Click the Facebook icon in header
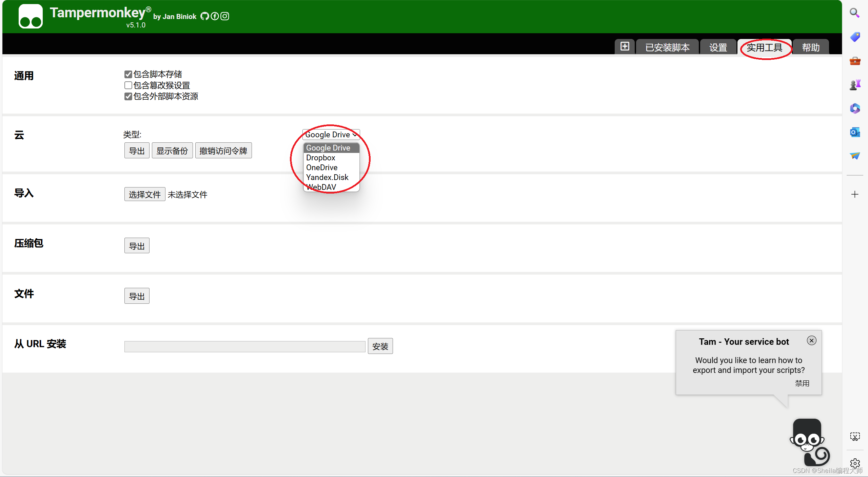The height and width of the screenshot is (477, 868). pyautogui.click(x=215, y=16)
